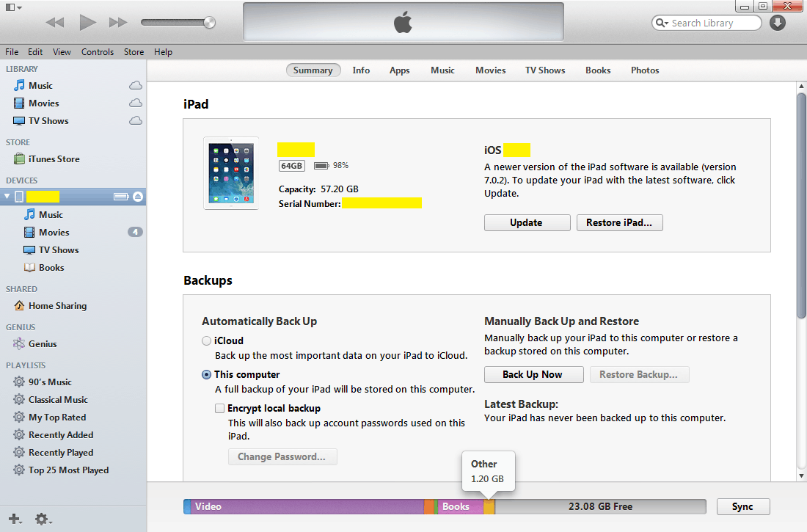The height and width of the screenshot is (532, 807).
Task: Switch to TV Shows tab
Action: [x=545, y=70]
